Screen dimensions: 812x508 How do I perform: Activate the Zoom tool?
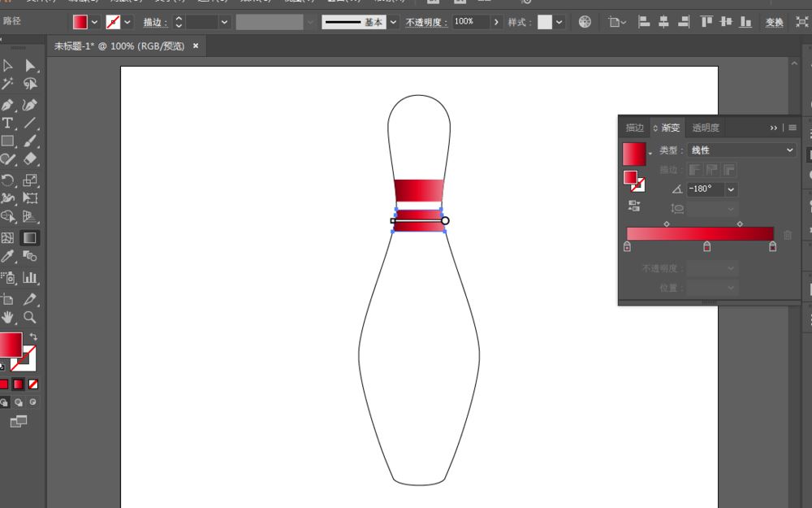28,318
